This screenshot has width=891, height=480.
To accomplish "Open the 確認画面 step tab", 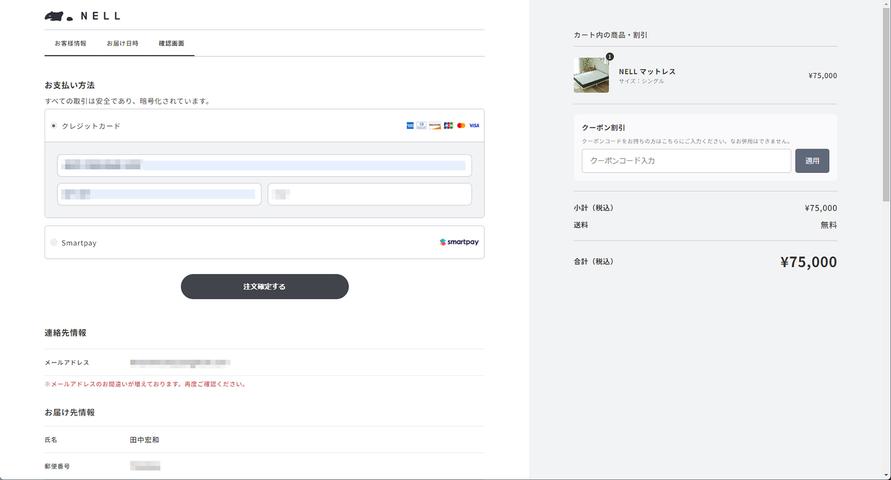I will click(171, 43).
